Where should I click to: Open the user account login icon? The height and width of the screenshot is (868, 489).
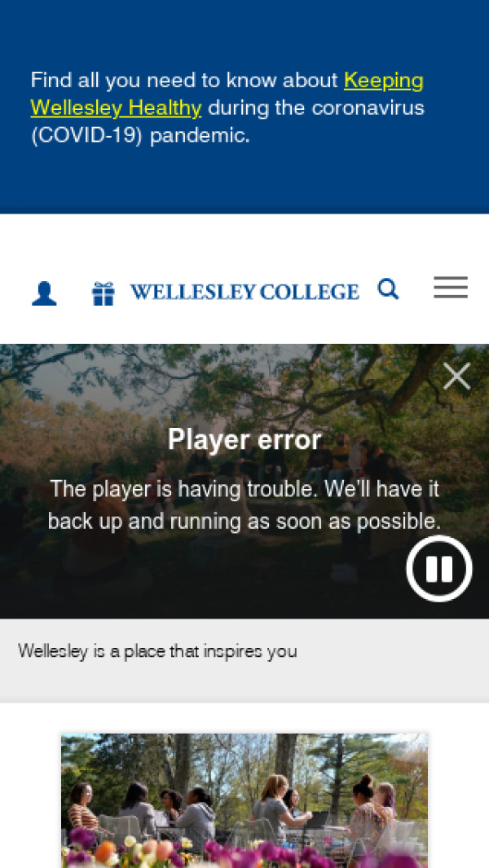point(44,293)
